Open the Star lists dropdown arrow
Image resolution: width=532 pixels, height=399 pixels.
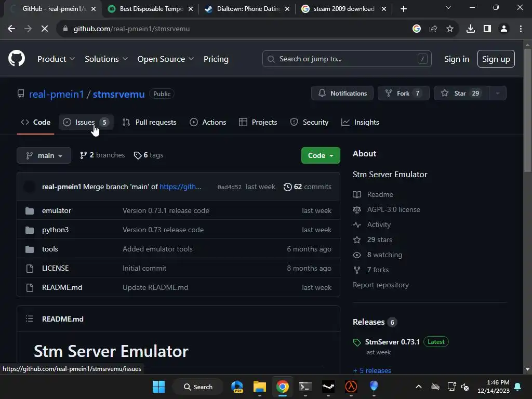tap(497, 94)
